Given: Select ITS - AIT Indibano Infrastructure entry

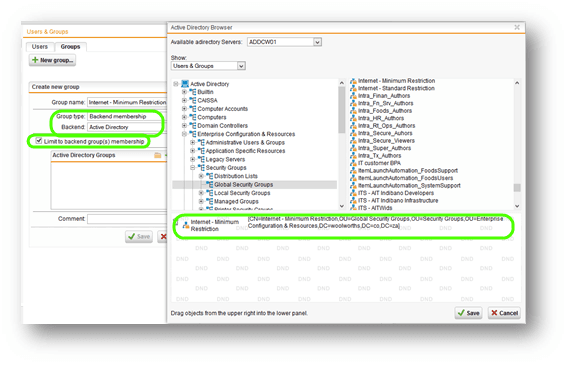Looking at the screenshot, I should [398, 200].
